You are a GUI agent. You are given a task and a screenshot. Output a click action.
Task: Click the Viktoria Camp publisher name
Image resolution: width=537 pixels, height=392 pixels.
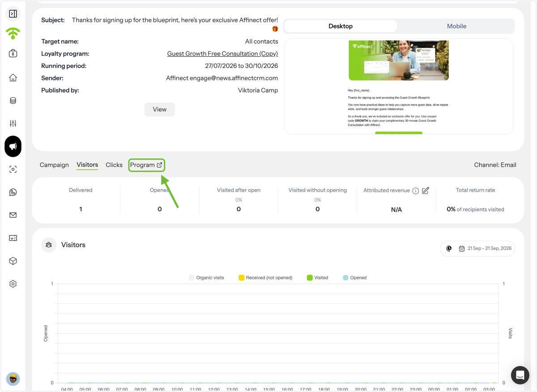tap(258, 90)
